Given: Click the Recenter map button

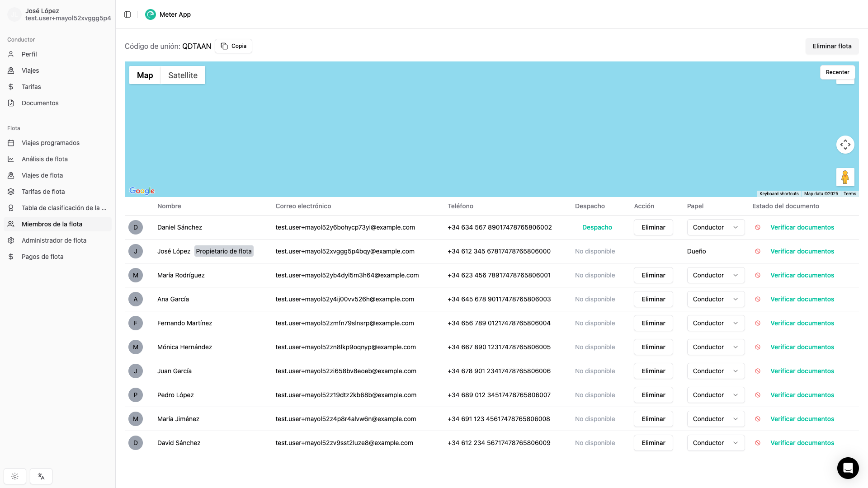Looking at the screenshot, I should coord(837,72).
